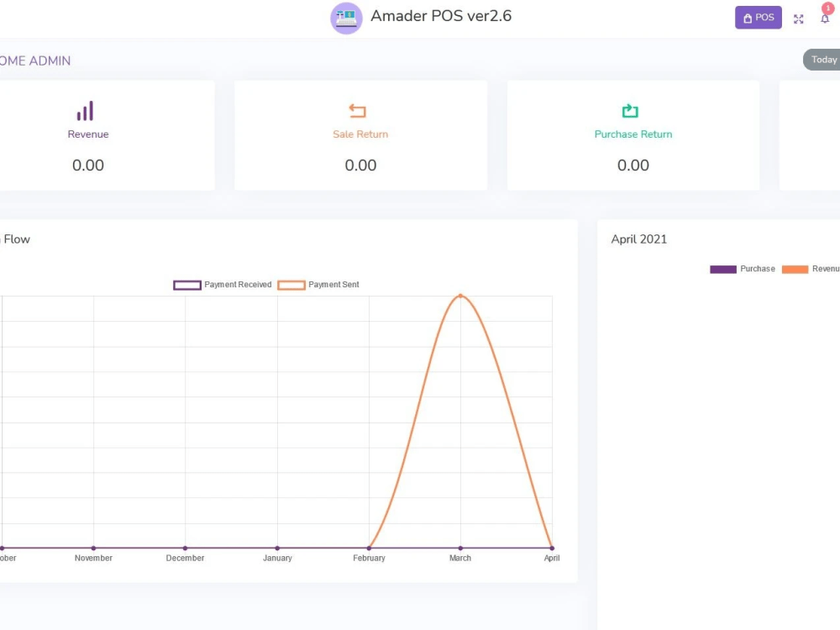The image size is (840, 630).
Task: Click the November data point
Action: (x=93, y=548)
